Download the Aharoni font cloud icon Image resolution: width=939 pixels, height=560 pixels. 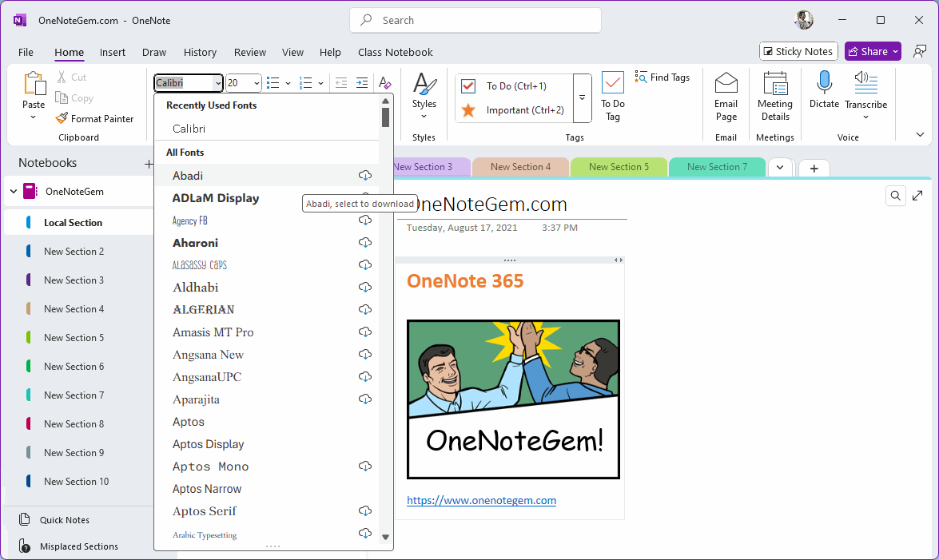click(x=364, y=243)
